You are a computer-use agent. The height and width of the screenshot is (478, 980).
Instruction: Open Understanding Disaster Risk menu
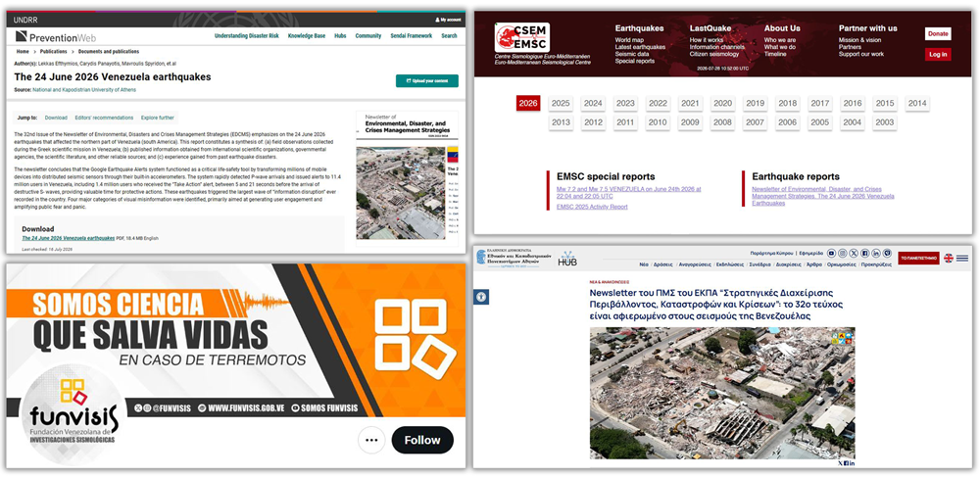click(246, 36)
